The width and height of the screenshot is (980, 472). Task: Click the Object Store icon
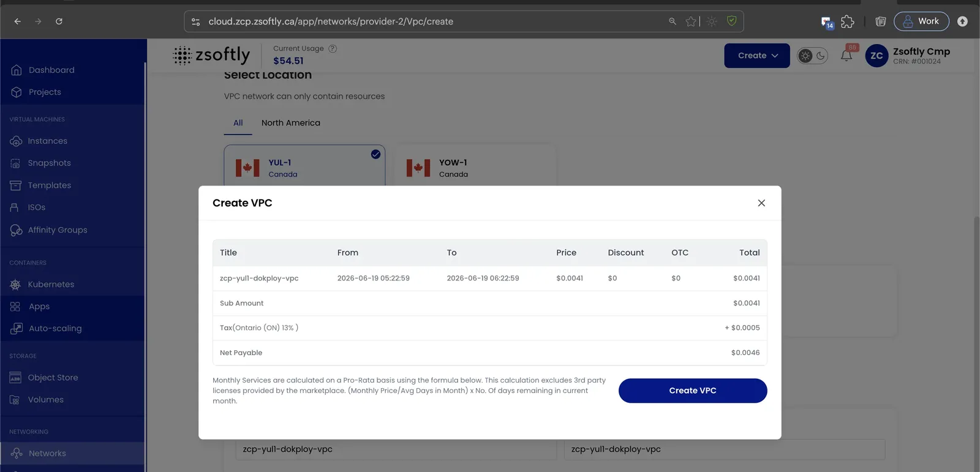pos(16,378)
